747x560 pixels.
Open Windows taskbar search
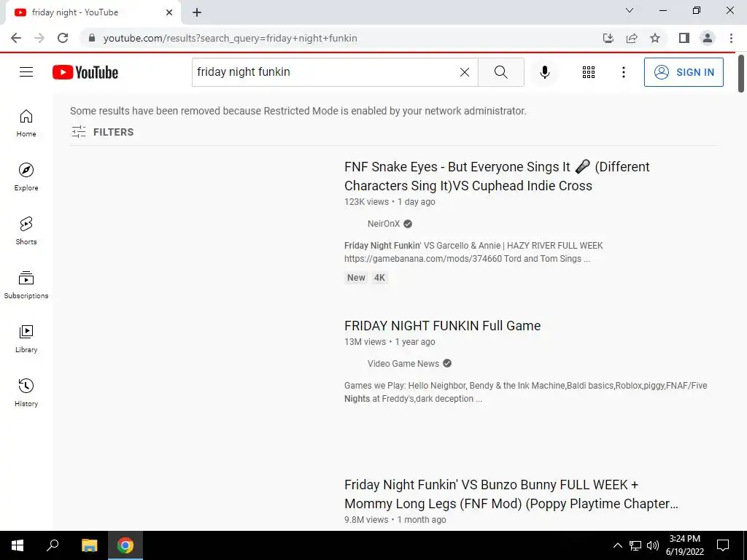click(x=53, y=545)
